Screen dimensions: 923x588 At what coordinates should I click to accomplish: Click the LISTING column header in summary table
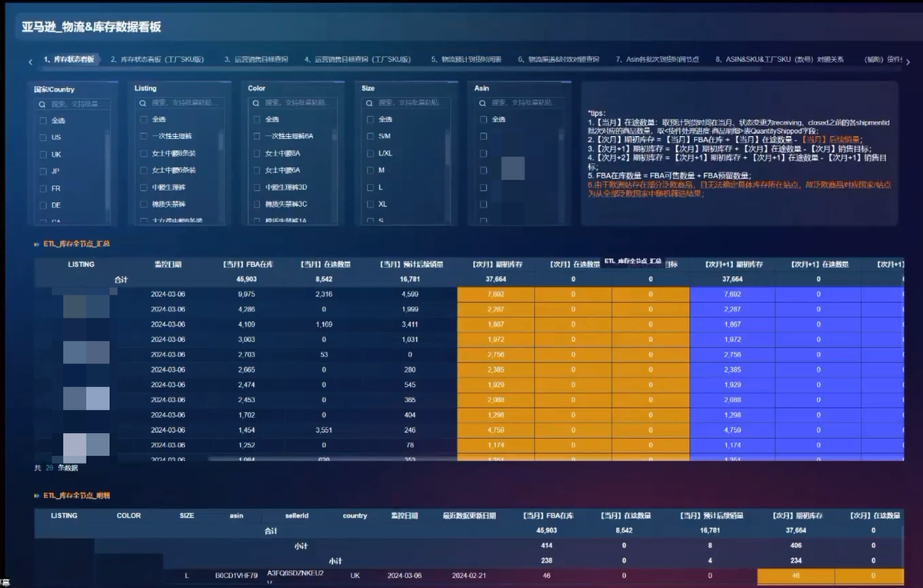pyautogui.click(x=81, y=264)
